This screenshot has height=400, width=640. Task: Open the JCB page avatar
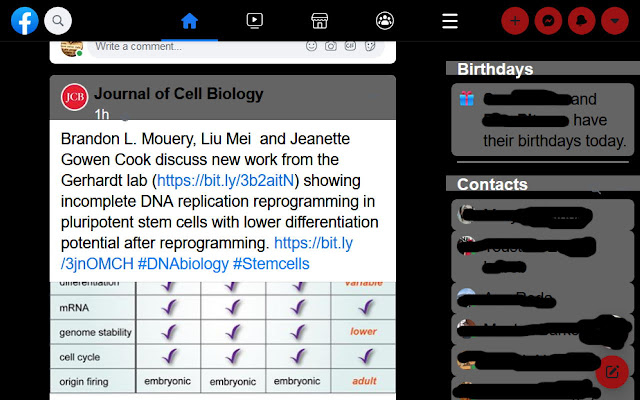click(74, 97)
